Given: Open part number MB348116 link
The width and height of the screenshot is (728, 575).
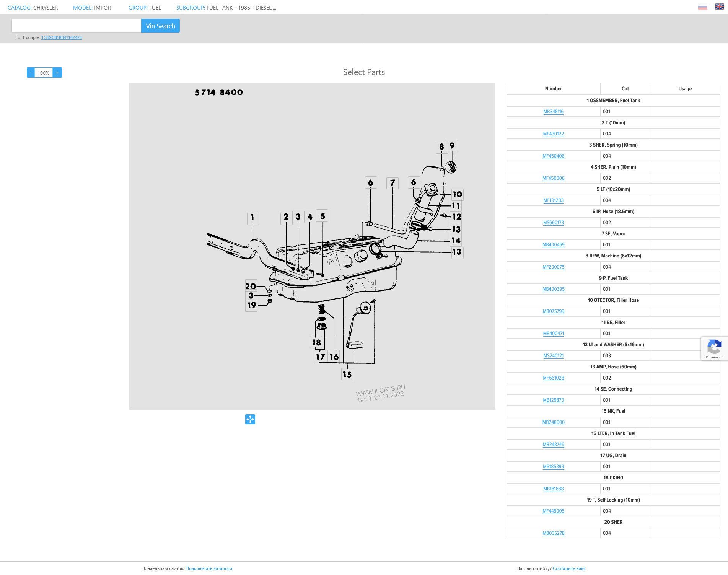Looking at the screenshot, I should pyautogui.click(x=553, y=112).
